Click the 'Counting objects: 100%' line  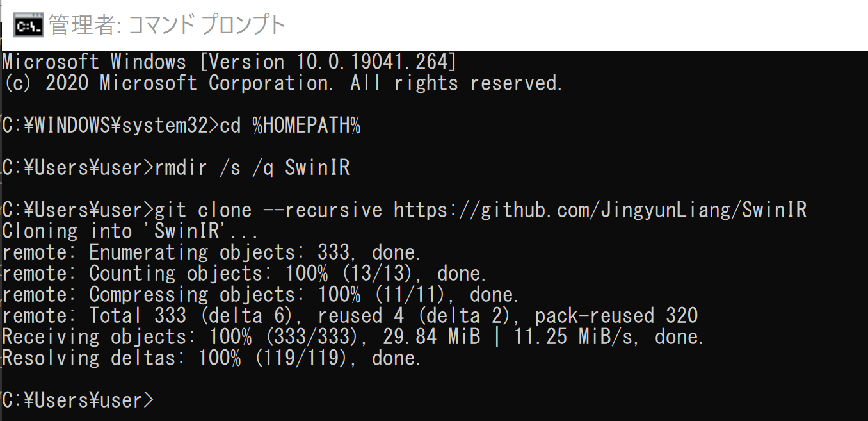[245, 273]
